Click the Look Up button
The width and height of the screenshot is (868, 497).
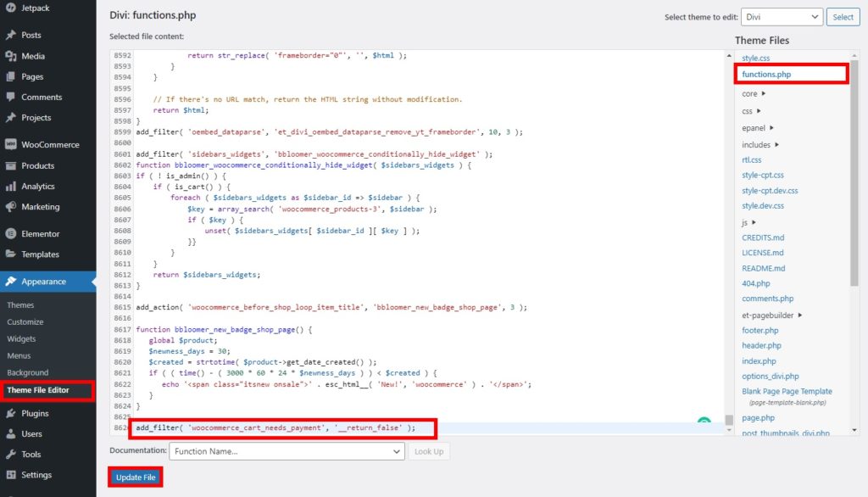coord(429,451)
